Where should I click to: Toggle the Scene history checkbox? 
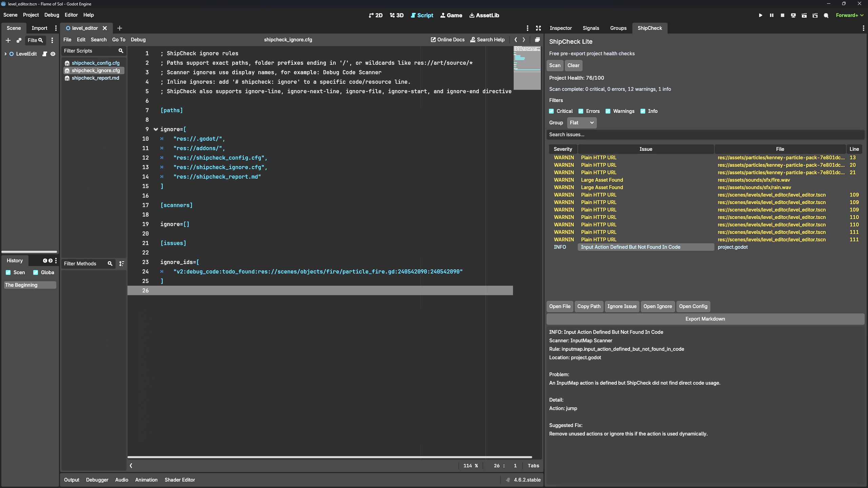[x=8, y=272]
